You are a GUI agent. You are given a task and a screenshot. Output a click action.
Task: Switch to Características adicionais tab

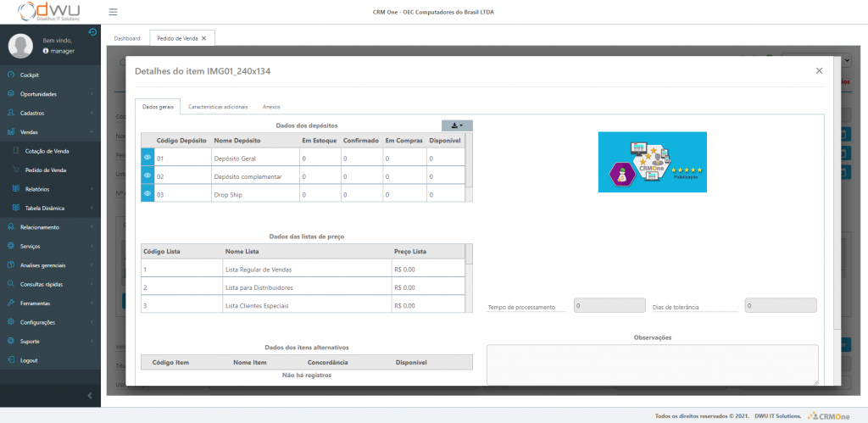point(218,107)
